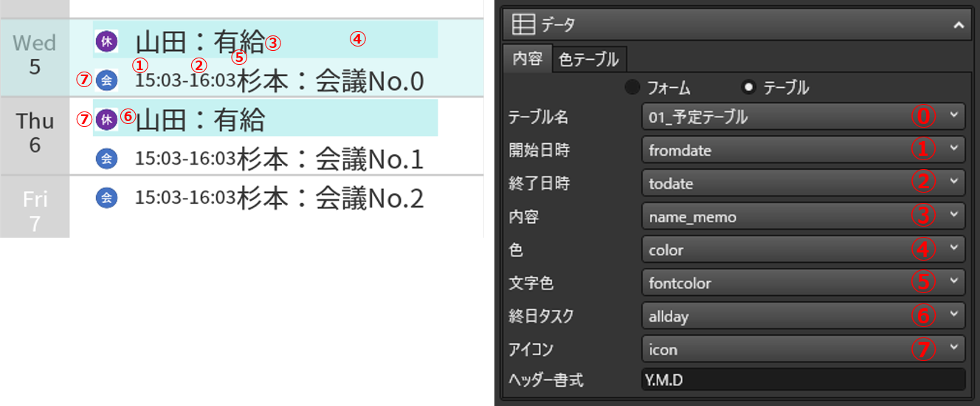The image size is (980, 406).
Task: Open the 杉本:会議No.2 event on Friday
Action: pos(279,198)
